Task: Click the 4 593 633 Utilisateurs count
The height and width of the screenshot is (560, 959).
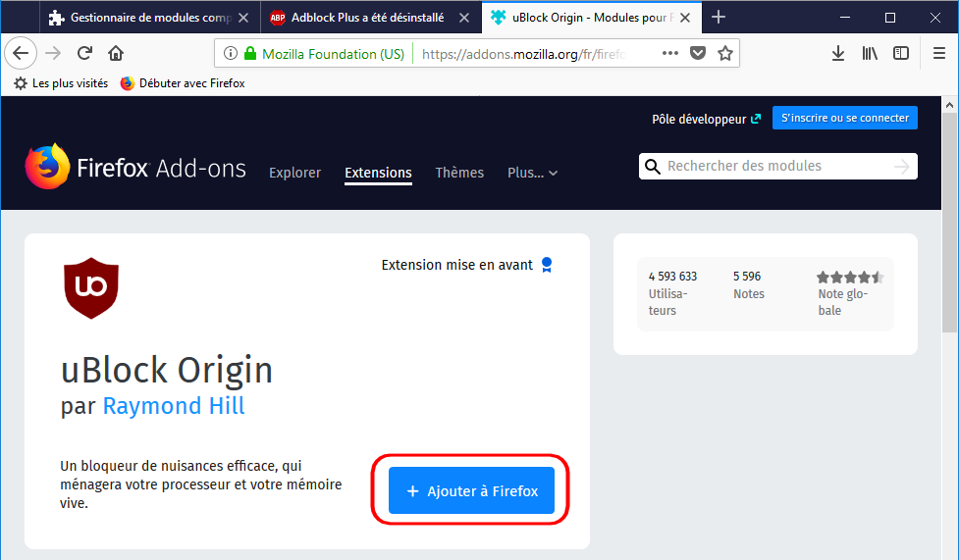Action: coord(672,293)
